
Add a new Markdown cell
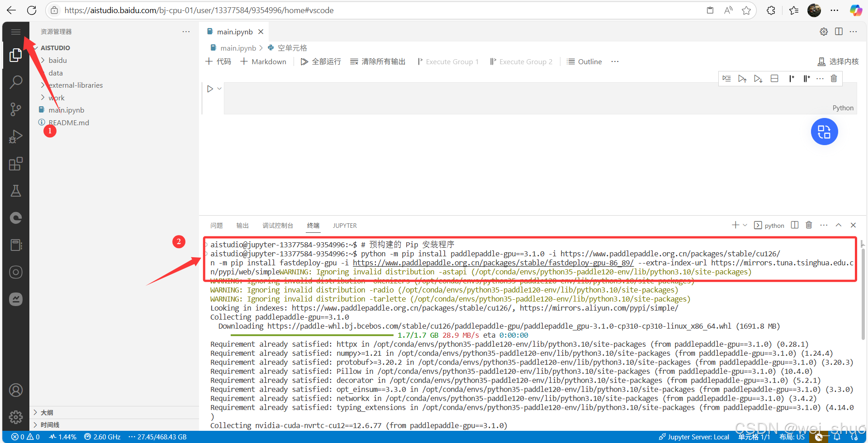pyautogui.click(x=263, y=61)
